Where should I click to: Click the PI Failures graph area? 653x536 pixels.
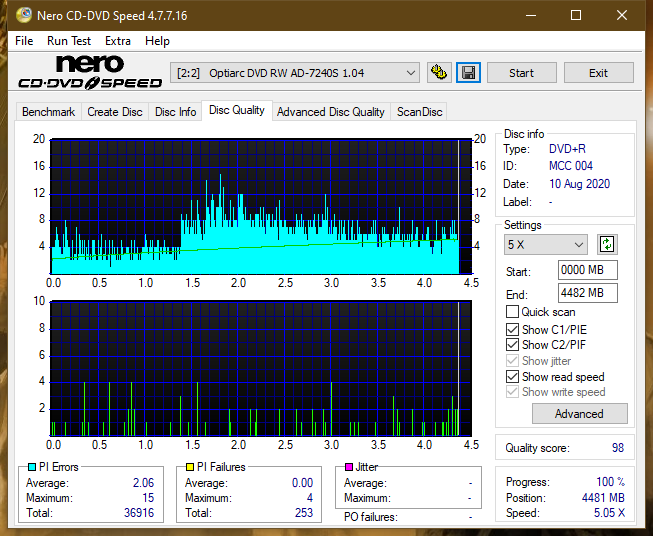pyautogui.click(x=261, y=368)
